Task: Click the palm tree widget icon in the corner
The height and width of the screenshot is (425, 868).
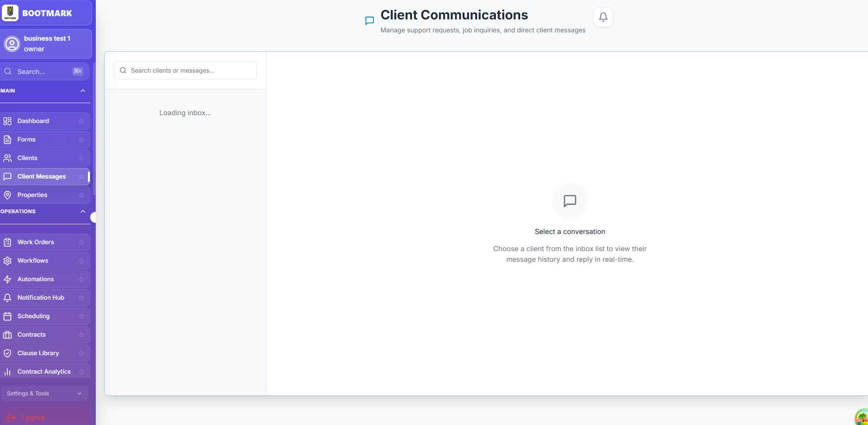Action: coord(862,417)
